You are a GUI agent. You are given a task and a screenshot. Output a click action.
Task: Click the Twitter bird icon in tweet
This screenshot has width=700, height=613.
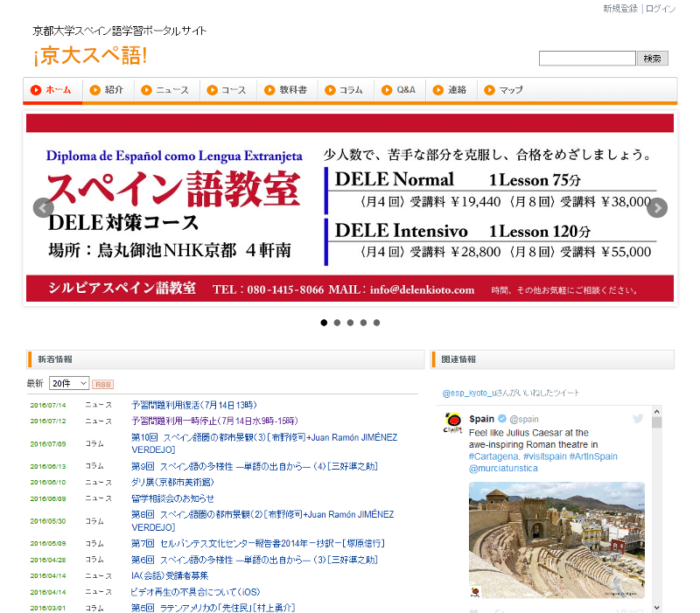638,419
